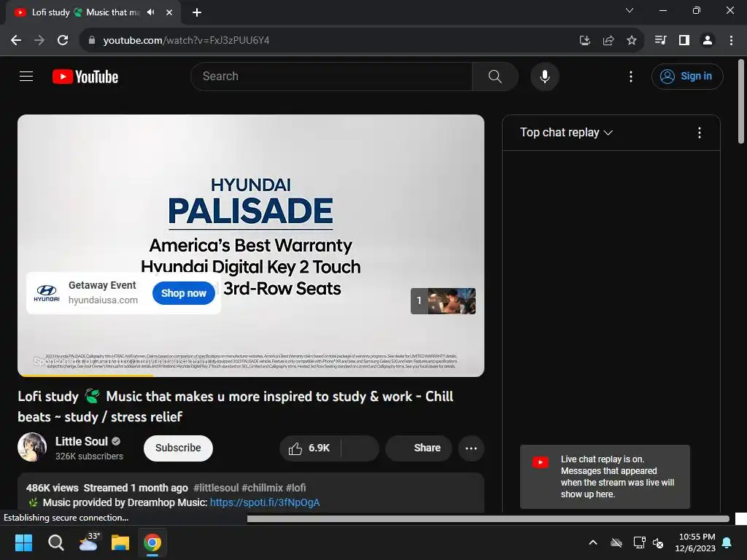747x560 pixels.
Task: Click the address bar URL
Action: [x=186, y=40]
